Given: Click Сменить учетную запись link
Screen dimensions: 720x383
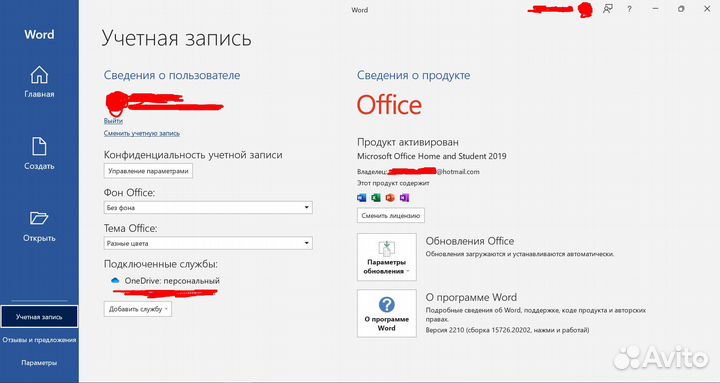Looking at the screenshot, I should click(141, 133).
